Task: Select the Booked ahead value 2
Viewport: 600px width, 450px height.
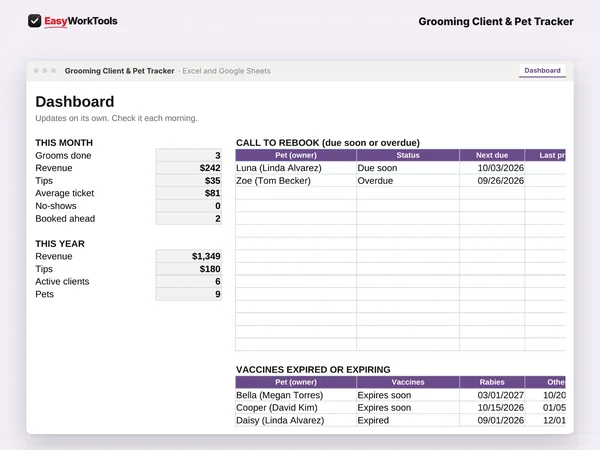Action: (x=189, y=218)
